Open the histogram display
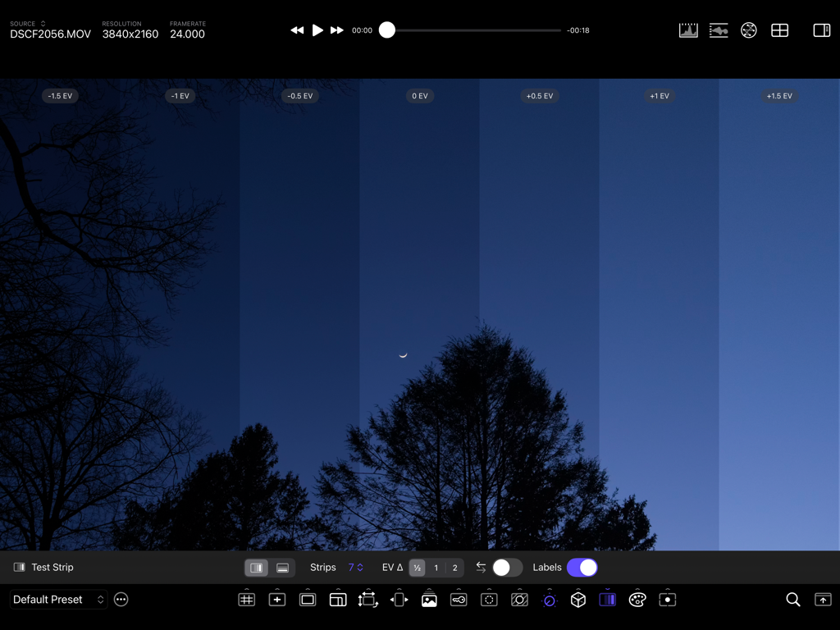The image size is (840, 630). tap(688, 30)
